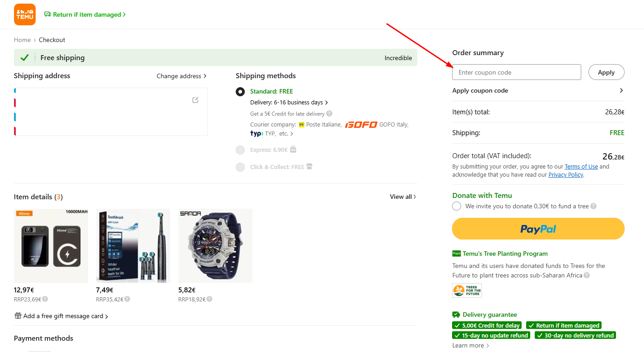The height and width of the screenshot is (352, 644).
Task: Go to Home breadcrumb
Action: [x=22, y=40]
